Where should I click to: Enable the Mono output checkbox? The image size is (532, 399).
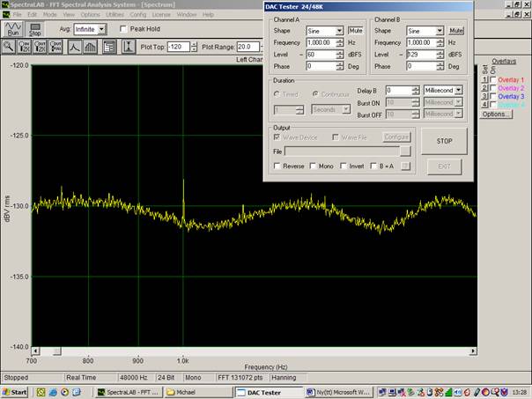point(313,166)
